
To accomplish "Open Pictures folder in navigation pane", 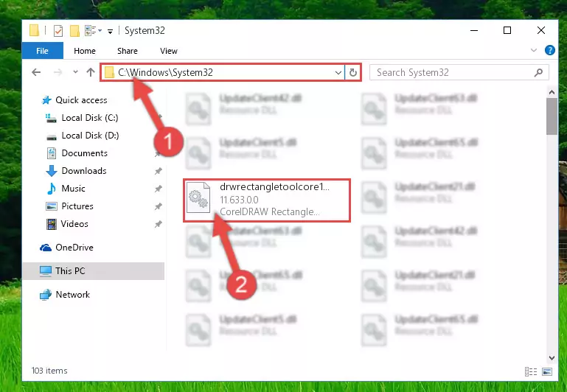I will tap(70, 206).
